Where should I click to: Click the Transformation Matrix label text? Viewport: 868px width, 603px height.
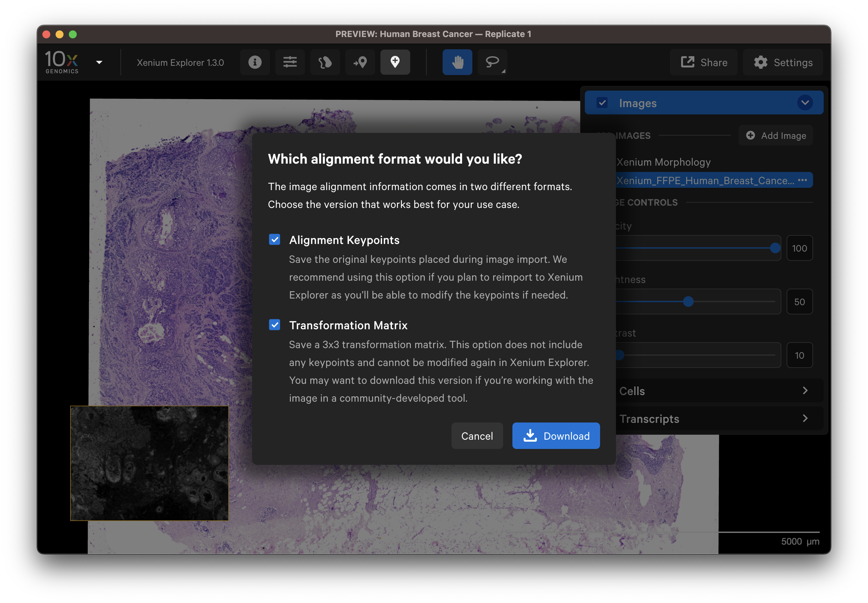coord(348,325)
